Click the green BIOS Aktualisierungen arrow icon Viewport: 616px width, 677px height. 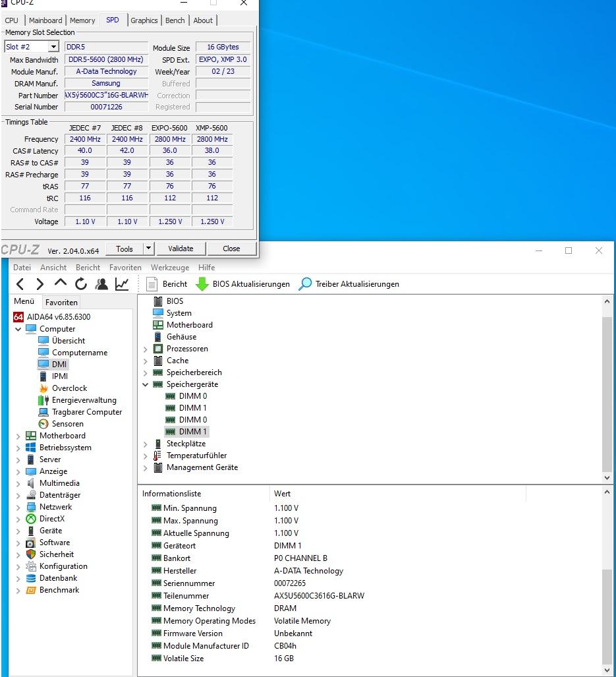(202, 284)
